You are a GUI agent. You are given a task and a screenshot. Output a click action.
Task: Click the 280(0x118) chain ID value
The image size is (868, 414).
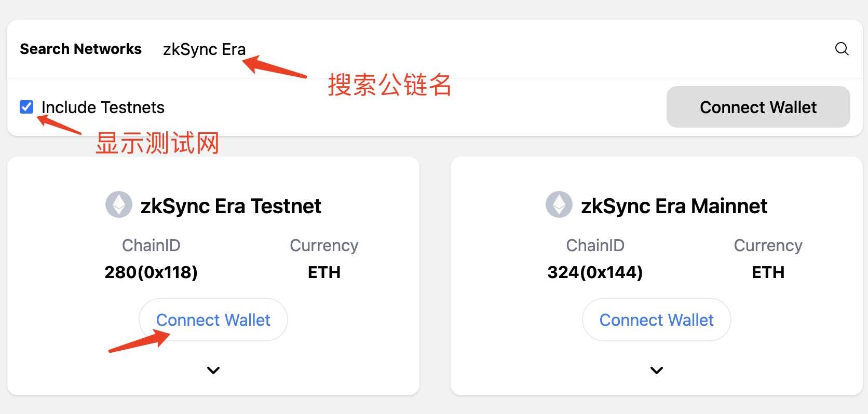point(151,272)
